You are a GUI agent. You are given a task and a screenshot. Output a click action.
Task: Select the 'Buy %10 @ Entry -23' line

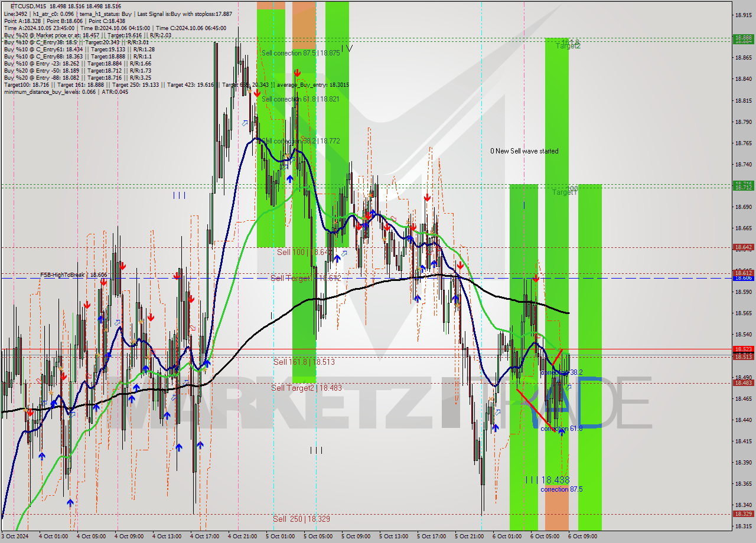[77, 63]
